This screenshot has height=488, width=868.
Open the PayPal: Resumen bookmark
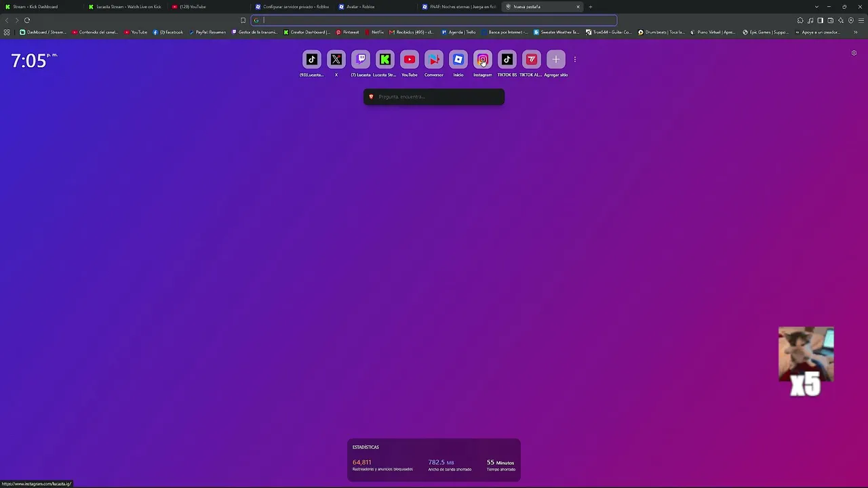click(x=208, y=32)
